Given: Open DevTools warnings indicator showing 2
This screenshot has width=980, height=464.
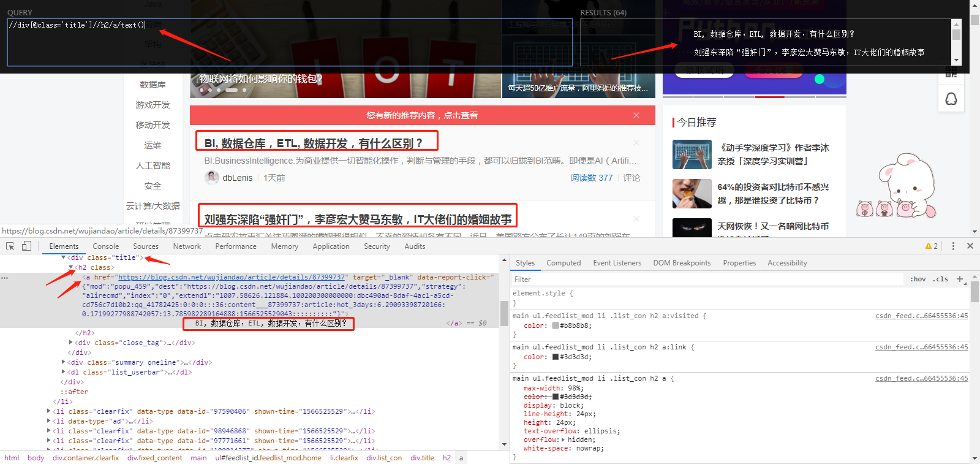Looking at the screenshot, I should [932, 246].
